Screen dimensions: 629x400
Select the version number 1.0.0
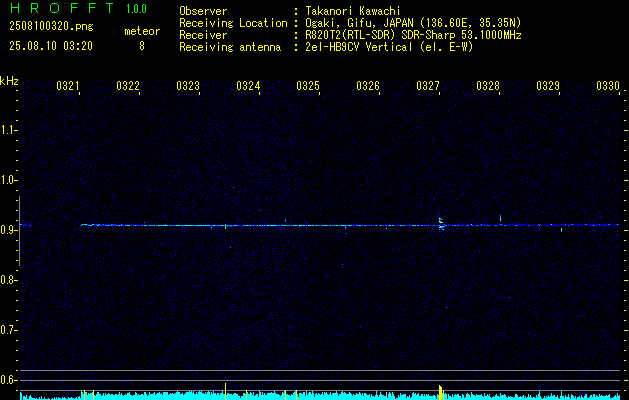pos(136,9)
